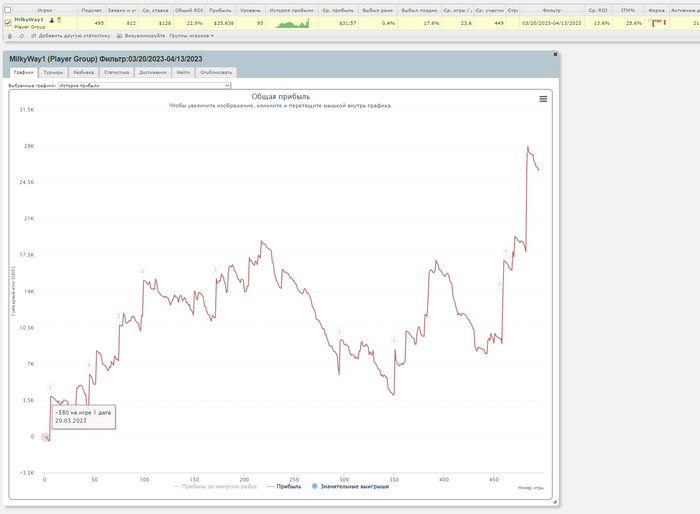
Task: Switch to the Опубликовать tab
Action: click(216, 72)
